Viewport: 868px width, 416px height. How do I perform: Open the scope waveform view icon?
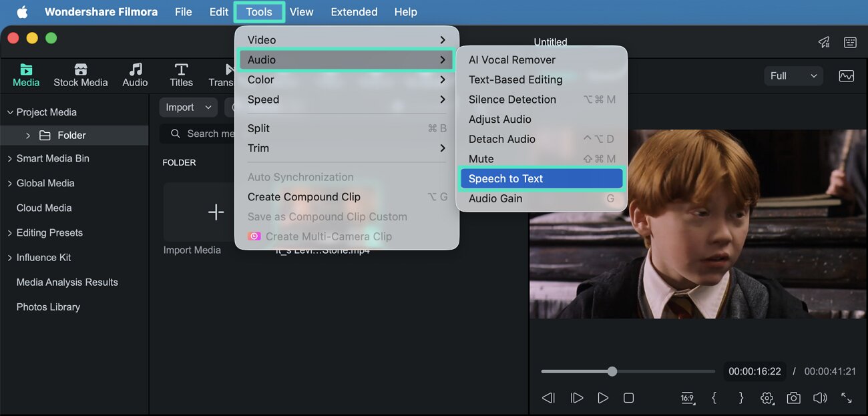click(847, 76)
